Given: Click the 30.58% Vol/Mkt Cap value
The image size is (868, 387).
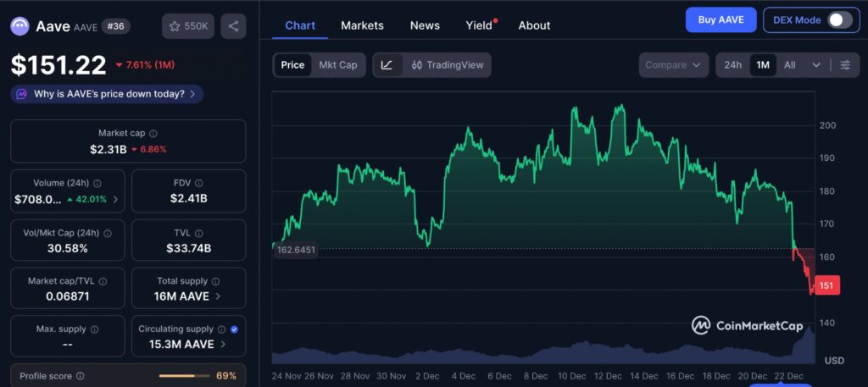Looking at the screenshot, I should [x=68, y=248].
